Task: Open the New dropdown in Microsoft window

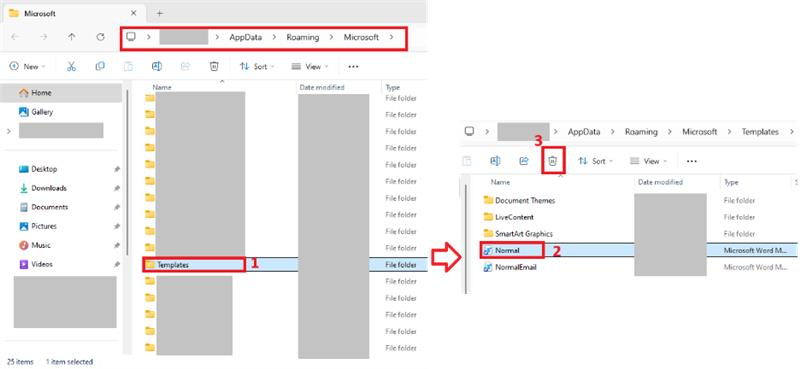Action: click(28, 67)
